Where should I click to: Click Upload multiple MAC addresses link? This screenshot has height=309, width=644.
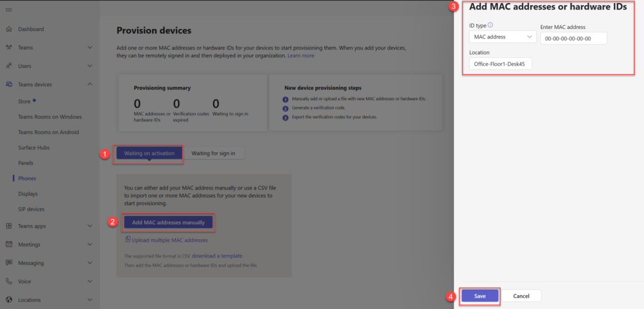(170, 240)
